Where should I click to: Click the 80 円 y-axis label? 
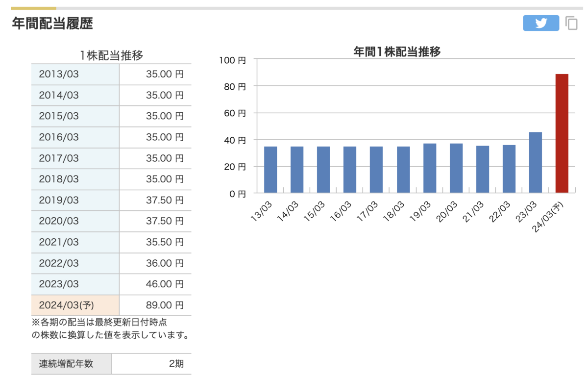[236, 87]
